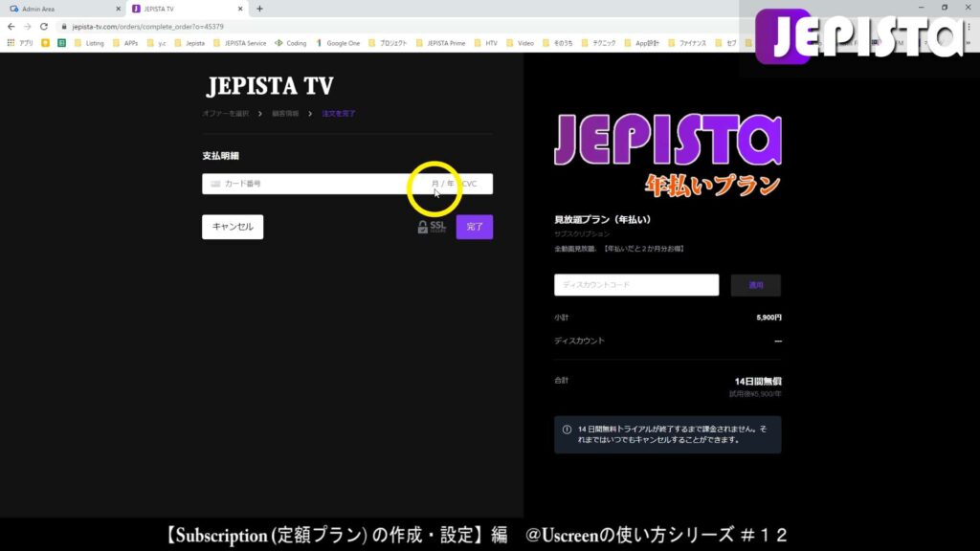View site security lock info
Viewport: 980px width, 551px height.
click(x=64, y=27)
